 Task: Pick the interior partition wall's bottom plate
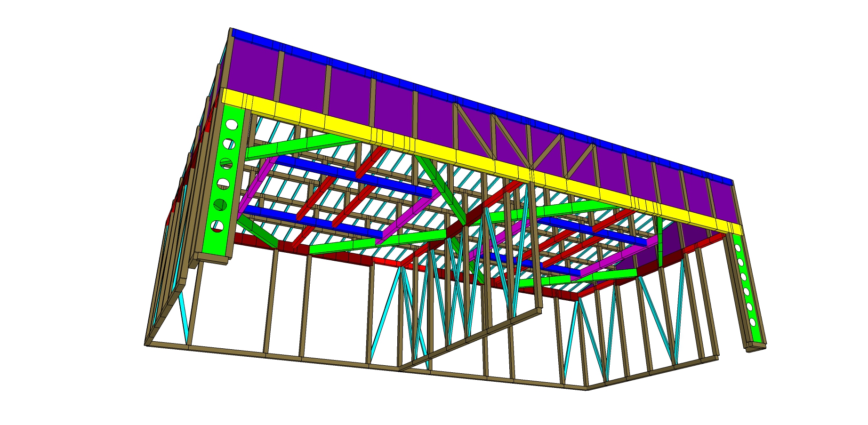tap(471, 338)
